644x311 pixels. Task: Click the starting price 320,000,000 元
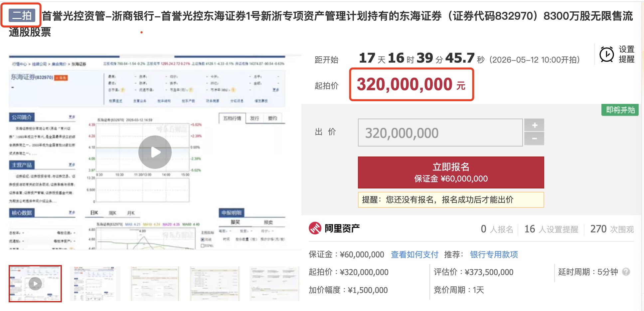411,84
